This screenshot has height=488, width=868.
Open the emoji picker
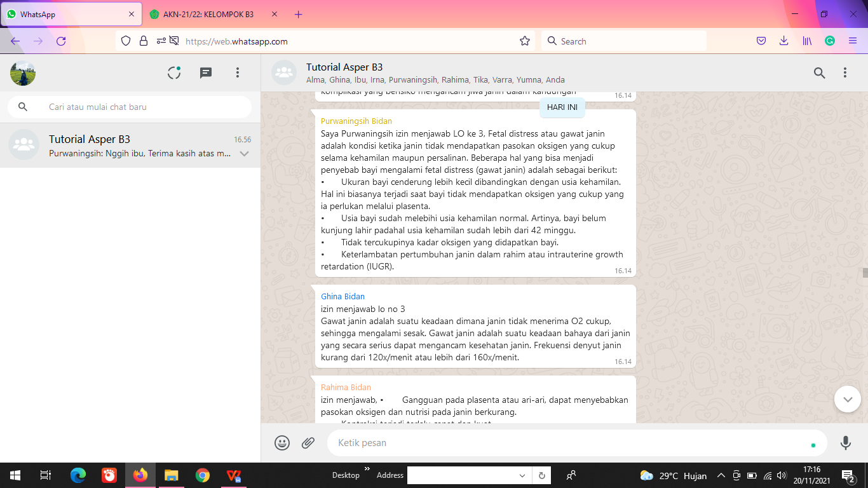(282, 443)
